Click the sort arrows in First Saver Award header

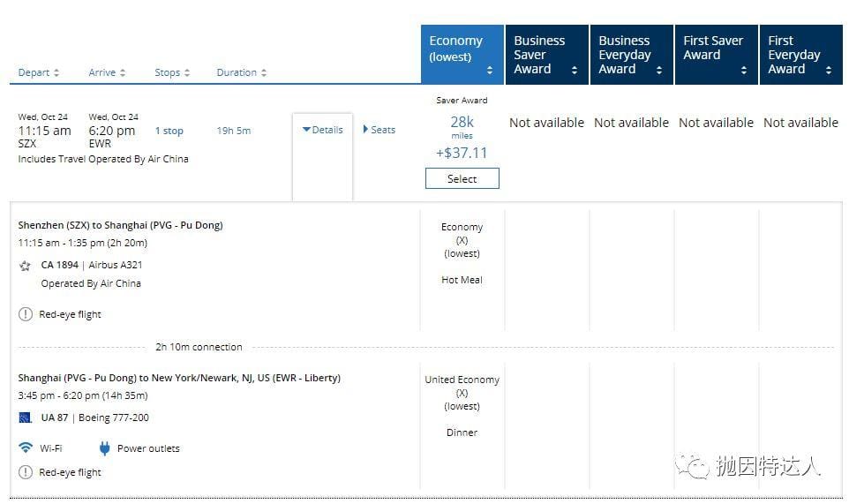point(744,71)
